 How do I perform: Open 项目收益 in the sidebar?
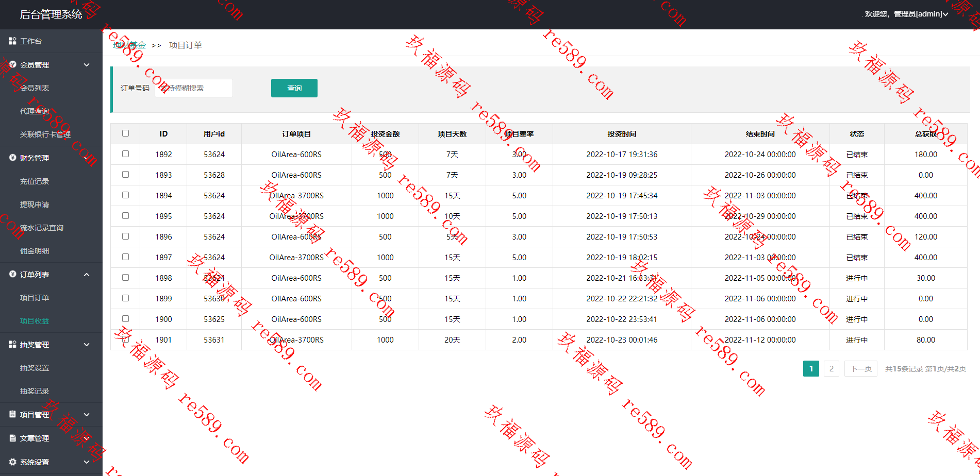pyautogui.click(x=35, y=321)
